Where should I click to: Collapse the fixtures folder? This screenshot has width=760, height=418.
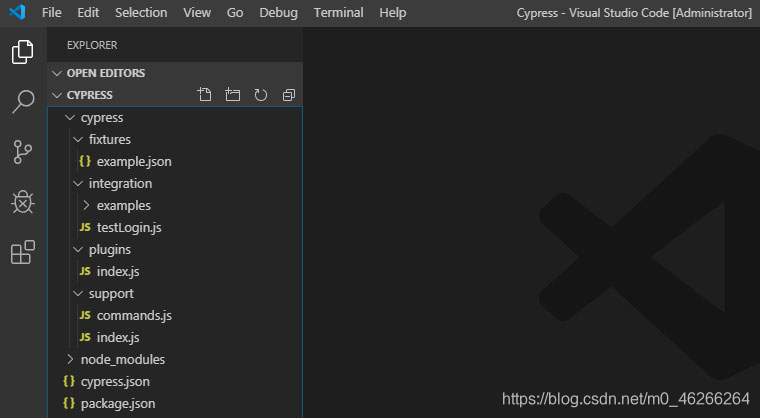(x=78, y=139)
